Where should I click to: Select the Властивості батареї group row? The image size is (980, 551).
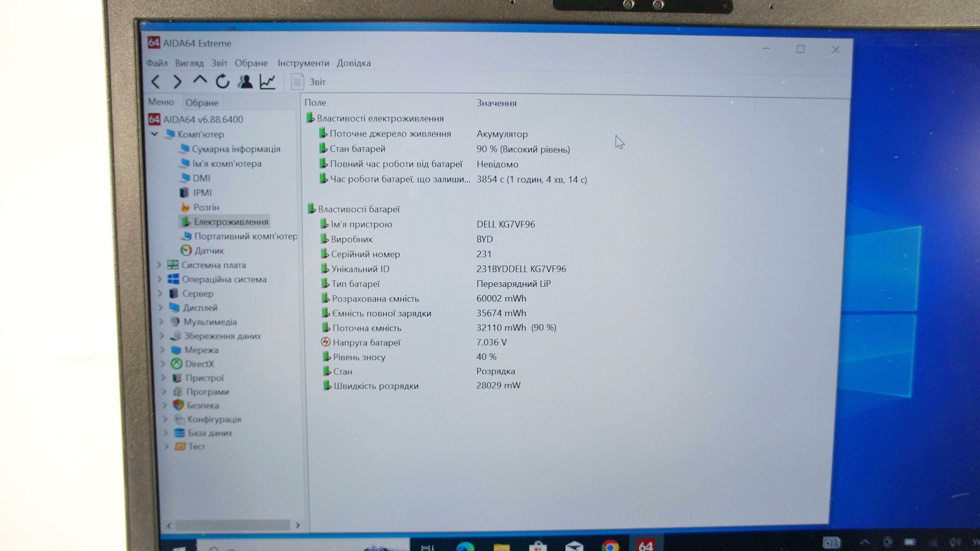pyautogui.click(x=353, y=209)
